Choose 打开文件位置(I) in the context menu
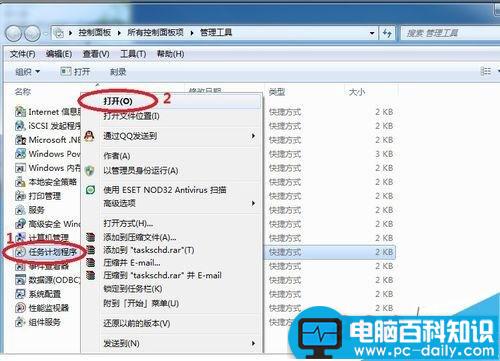 pyautogui.click(x=131, y=116)
